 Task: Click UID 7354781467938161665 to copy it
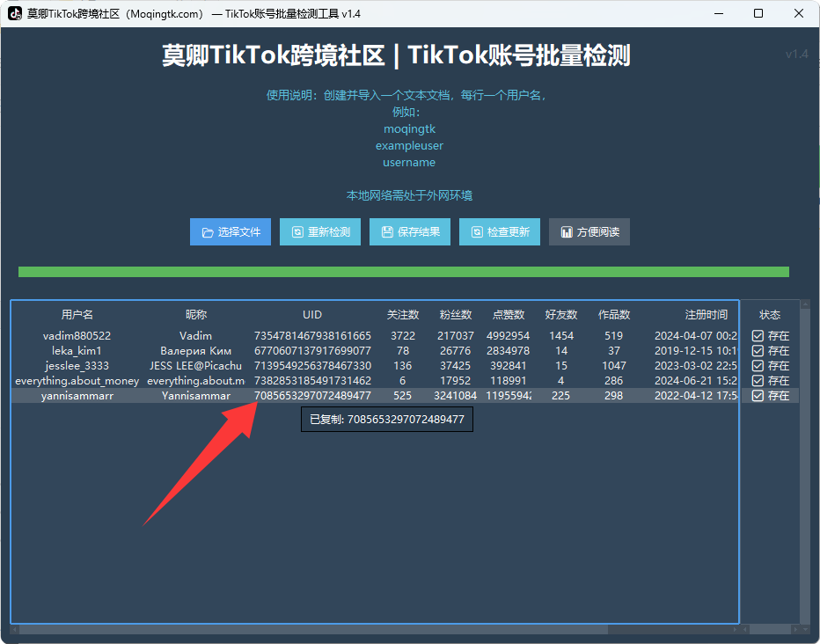[x=312, y=336]
